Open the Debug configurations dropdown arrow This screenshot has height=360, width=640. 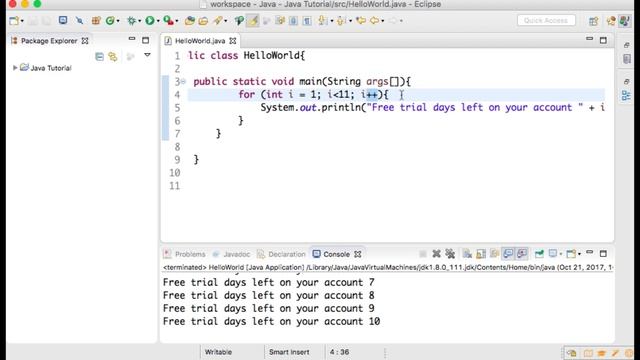[140, 21]
